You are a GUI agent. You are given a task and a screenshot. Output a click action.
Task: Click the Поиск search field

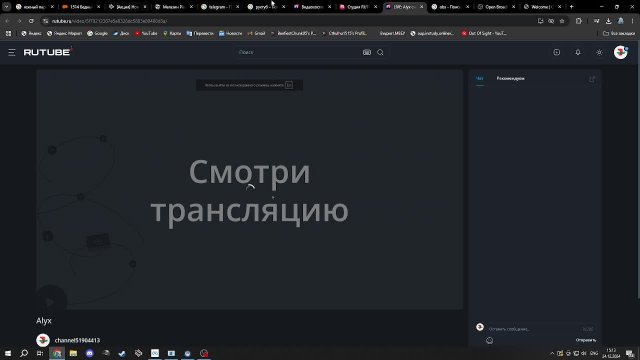coord(298,52)
